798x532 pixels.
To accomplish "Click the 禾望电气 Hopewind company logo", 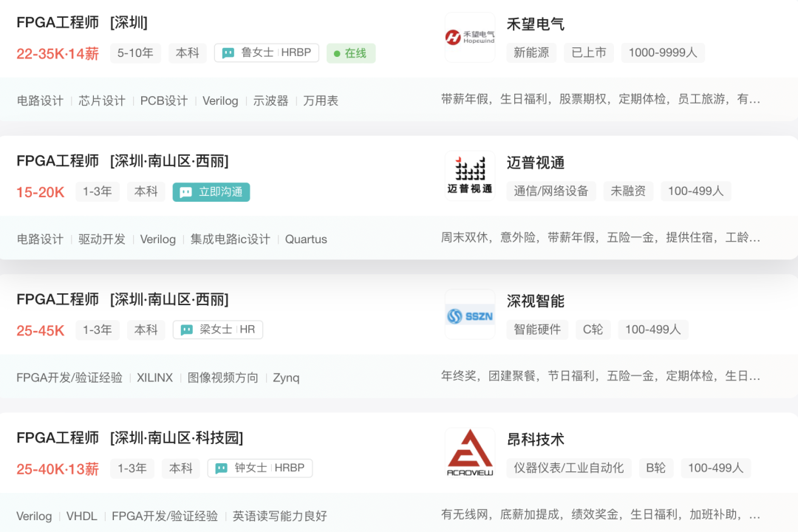I will 470,38.
